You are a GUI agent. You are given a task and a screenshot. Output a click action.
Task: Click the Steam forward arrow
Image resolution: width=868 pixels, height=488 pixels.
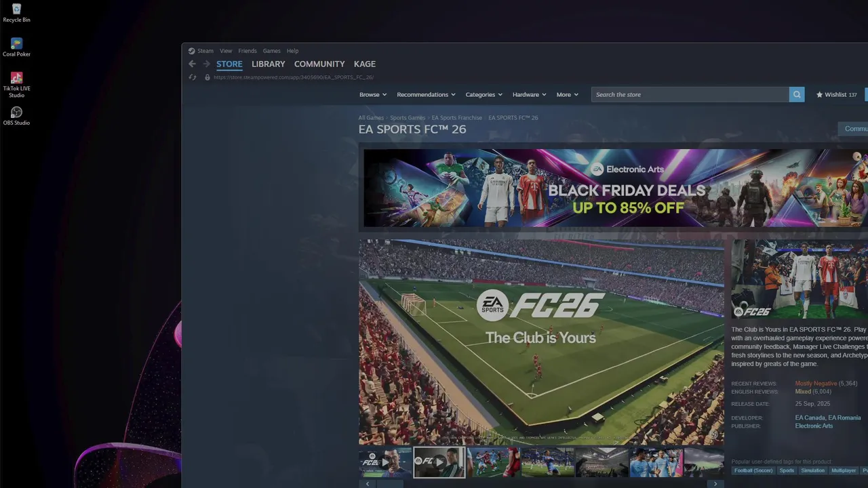[x=207, y=64]
